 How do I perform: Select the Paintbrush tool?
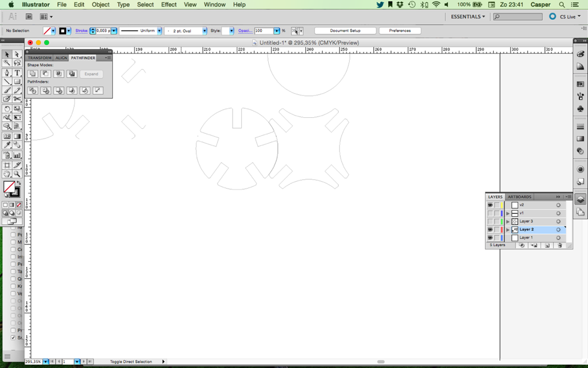tap(7, 90)
